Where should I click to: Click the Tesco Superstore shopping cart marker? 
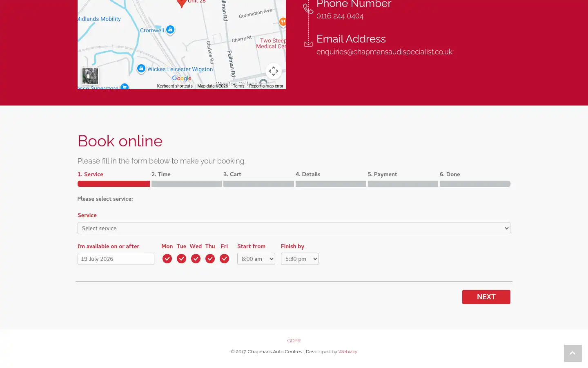pyautogui.click(x=125, y=87)
